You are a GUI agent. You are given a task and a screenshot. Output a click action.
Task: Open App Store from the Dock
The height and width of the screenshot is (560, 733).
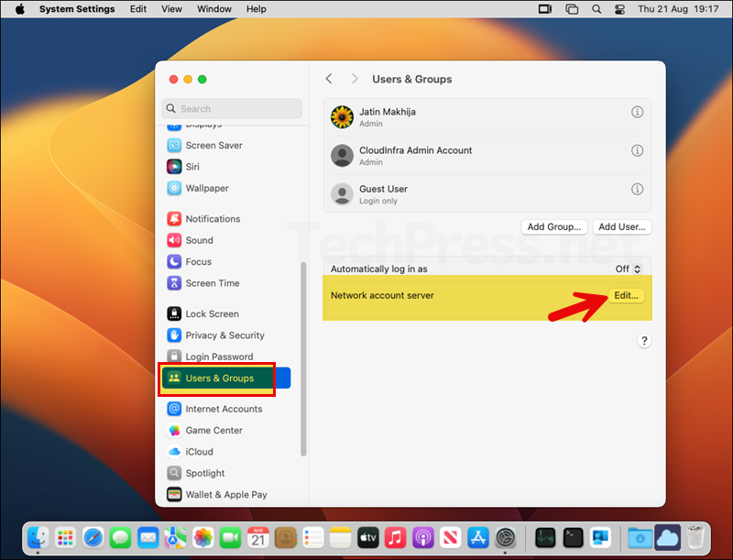(x=477, y=538)
